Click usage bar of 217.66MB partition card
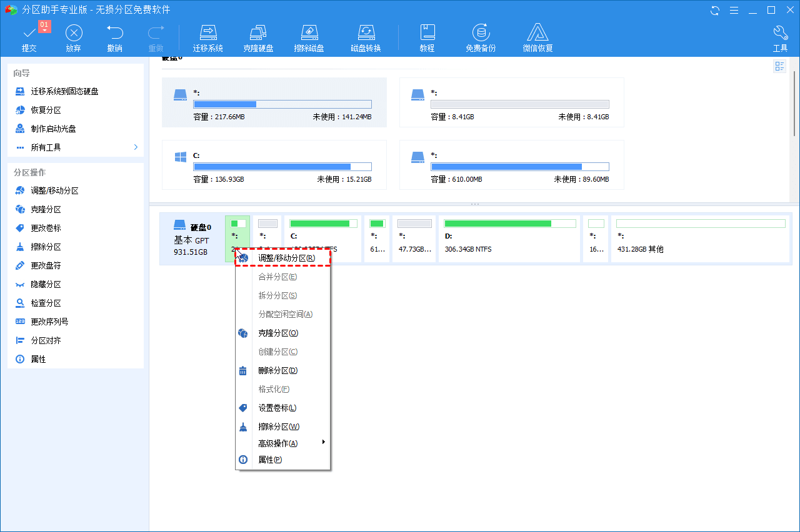This screenshot has height=532, width=800. coord(282,104)
